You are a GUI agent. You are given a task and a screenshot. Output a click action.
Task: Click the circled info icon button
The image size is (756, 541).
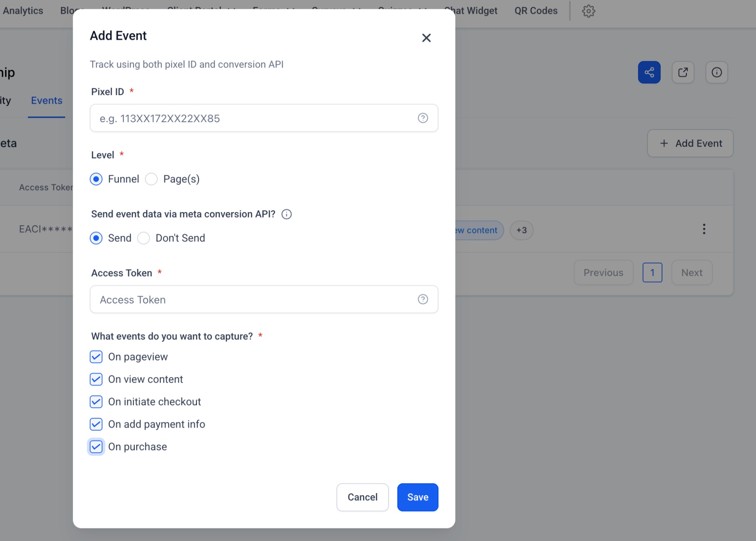(716, 72)
